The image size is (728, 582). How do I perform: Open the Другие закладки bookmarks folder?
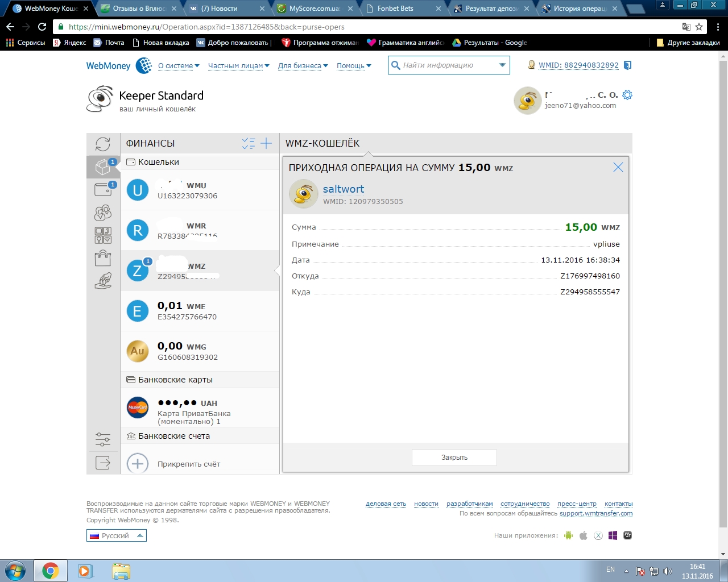[x=688, y=43]
